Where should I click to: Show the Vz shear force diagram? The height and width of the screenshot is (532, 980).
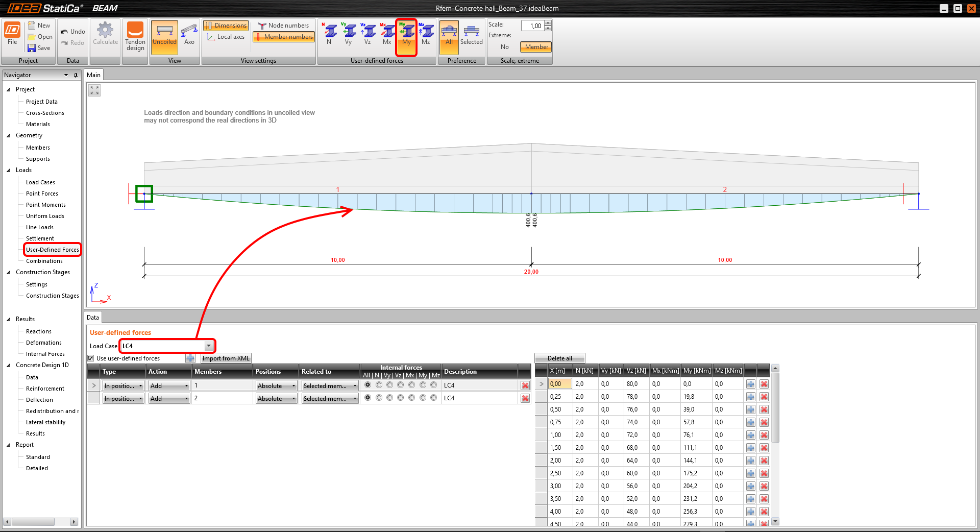(367, 34)
